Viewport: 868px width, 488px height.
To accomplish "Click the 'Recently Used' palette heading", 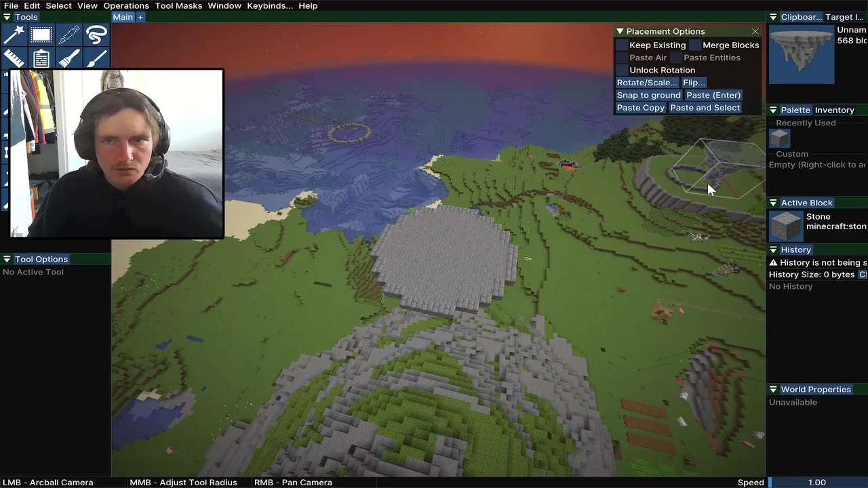I will [806, 123].
